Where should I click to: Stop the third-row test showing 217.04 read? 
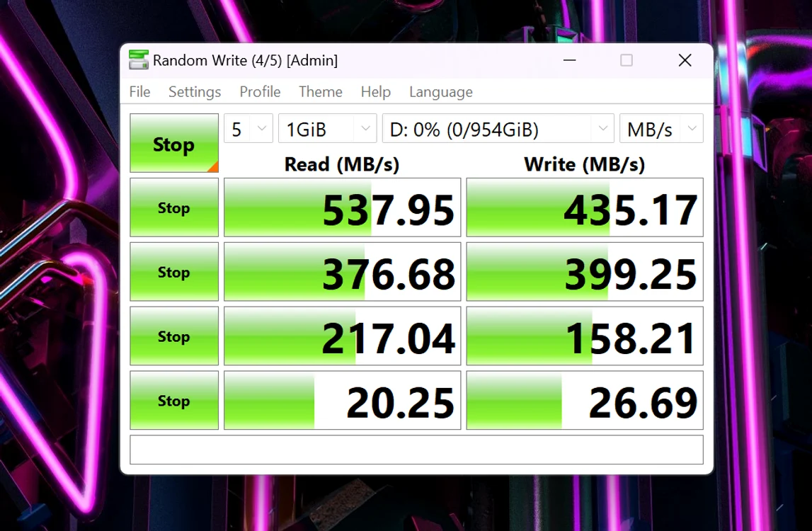pos(174,336)
